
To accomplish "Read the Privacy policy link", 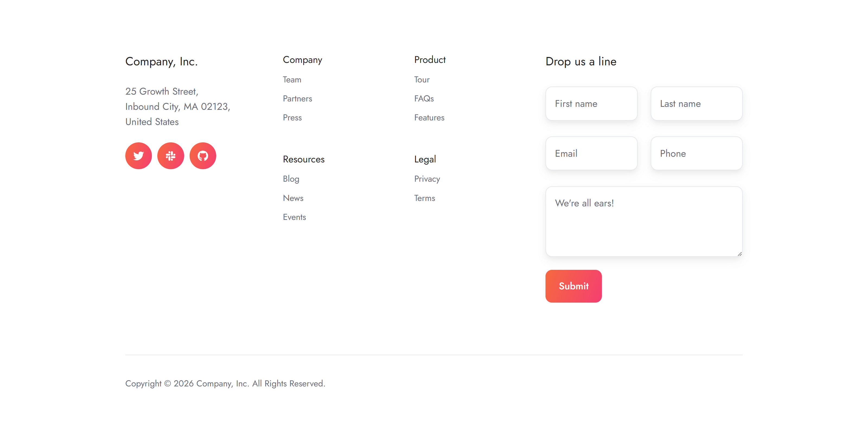I will pyautogui.click(x=427, y=179).
